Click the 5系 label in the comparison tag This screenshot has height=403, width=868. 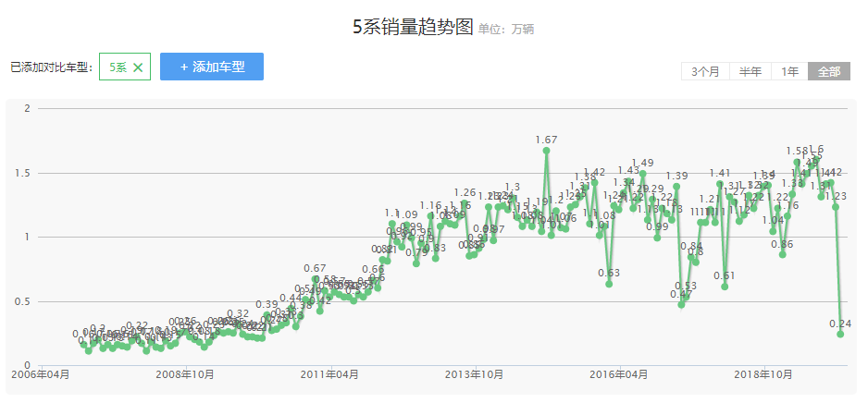click(118, 67)
